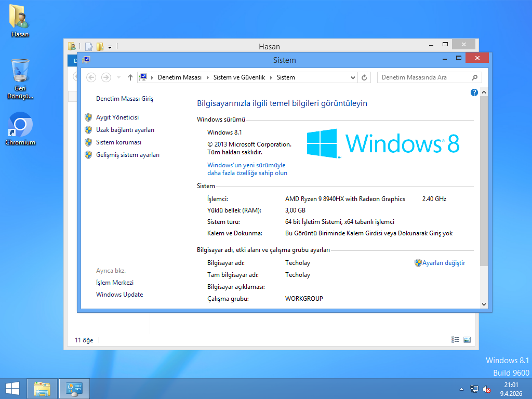This screenshot has width=532, height=399.
Task: Refresh the Sistem page
Action: 364,78
